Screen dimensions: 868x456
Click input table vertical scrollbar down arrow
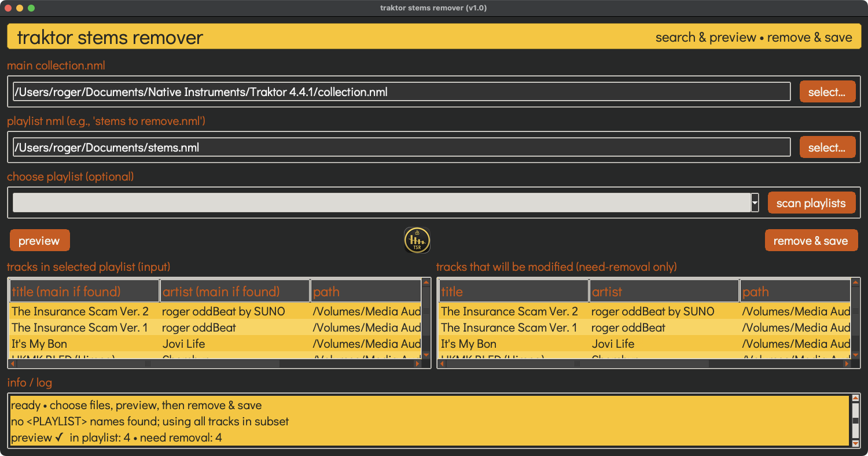(x=426, y=355)
